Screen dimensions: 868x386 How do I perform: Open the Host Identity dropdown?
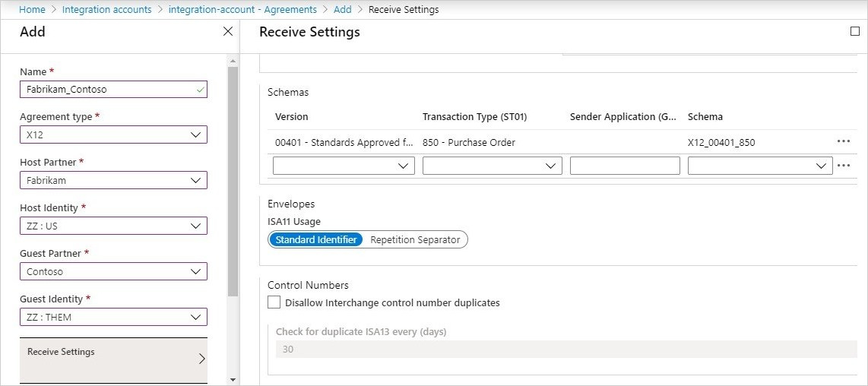113,226
